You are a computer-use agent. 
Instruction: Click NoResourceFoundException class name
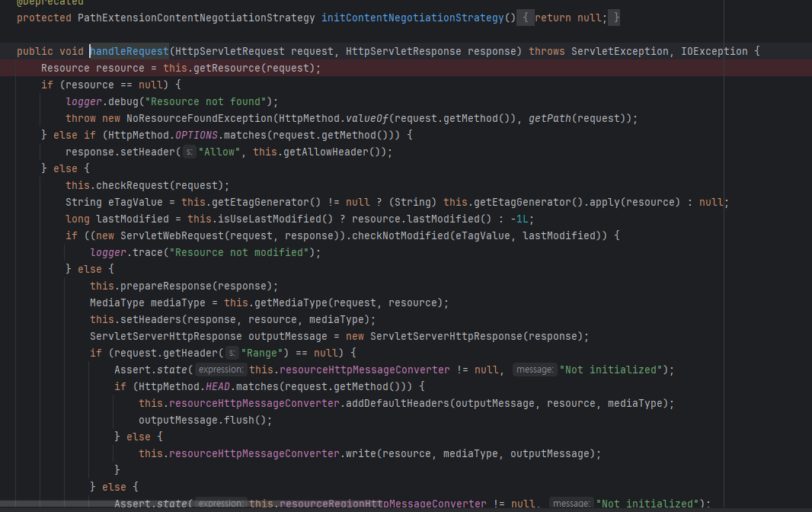200,119
